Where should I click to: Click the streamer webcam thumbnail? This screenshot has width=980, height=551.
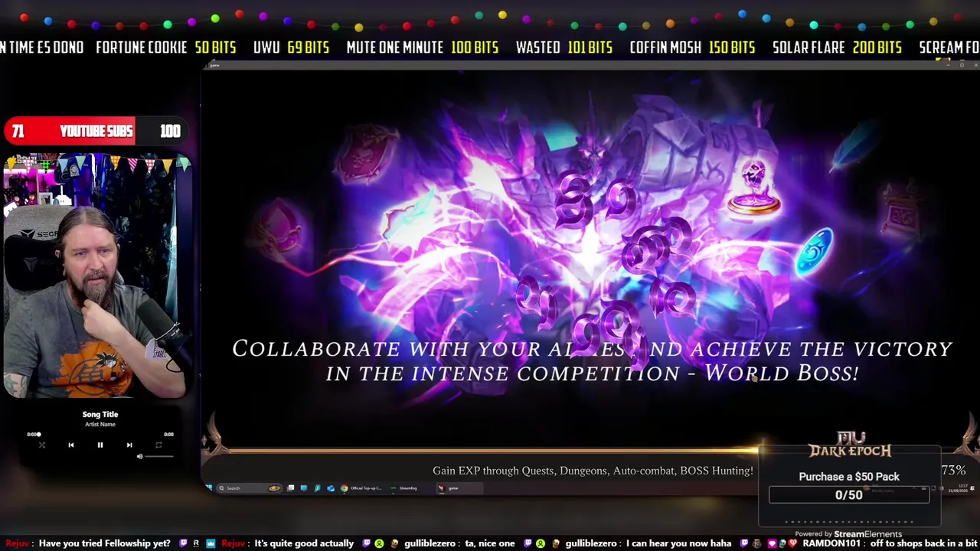(x=96, y=275)
